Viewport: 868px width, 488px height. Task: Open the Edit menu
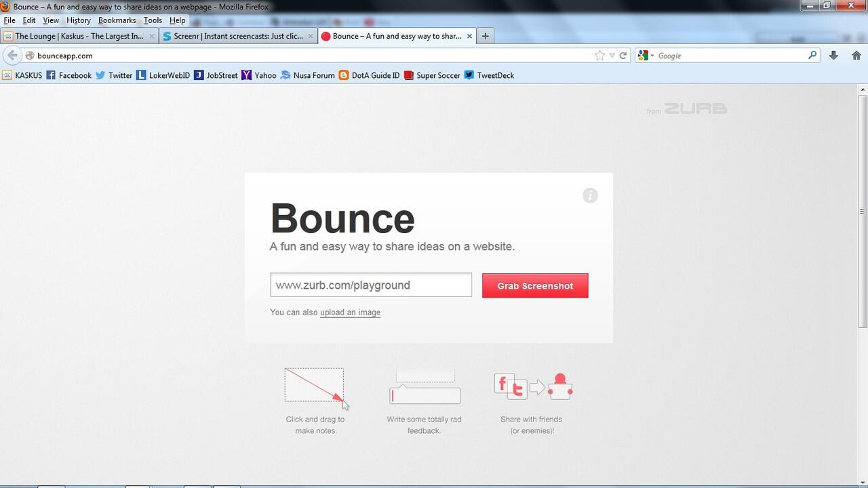[x=29, y=20]
